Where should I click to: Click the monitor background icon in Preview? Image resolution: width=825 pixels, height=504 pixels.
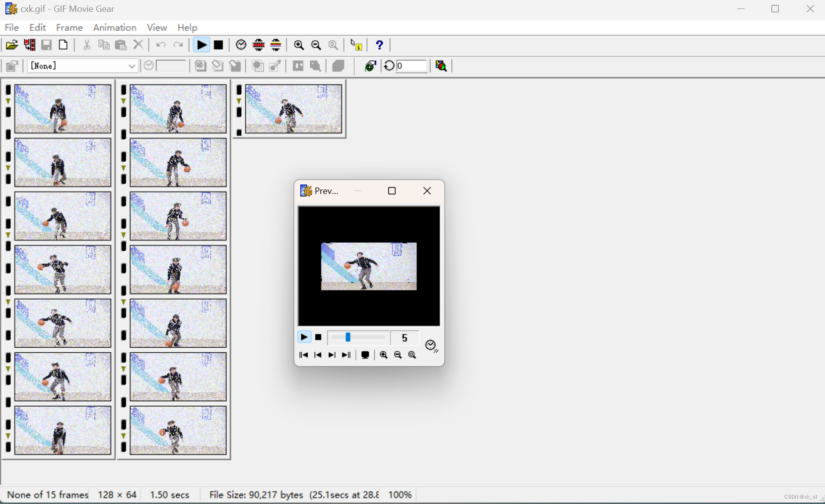(365, 355)
